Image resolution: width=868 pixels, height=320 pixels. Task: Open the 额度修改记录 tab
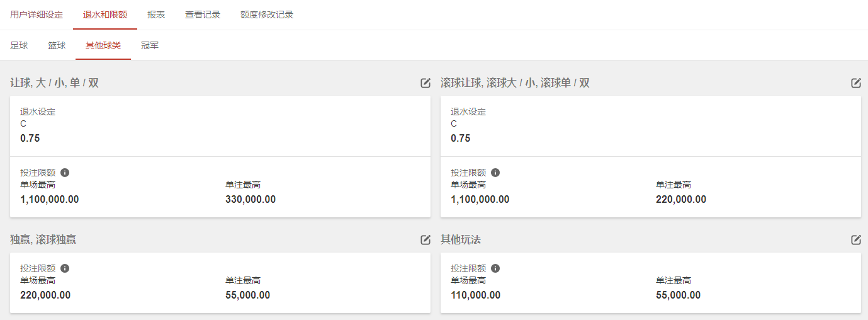click(267, 14)
